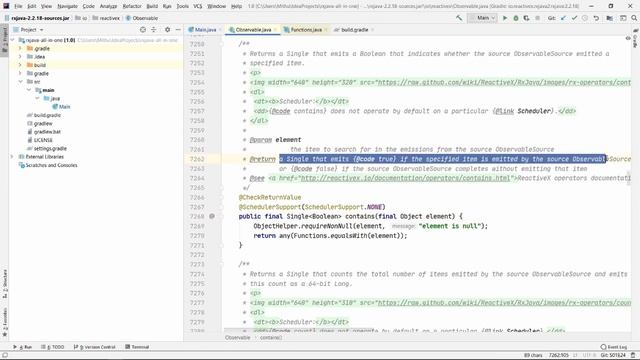Open the Favorites side tool window
Image resolution: width=640 pixels, height=360 pixels.
point(5,322)
